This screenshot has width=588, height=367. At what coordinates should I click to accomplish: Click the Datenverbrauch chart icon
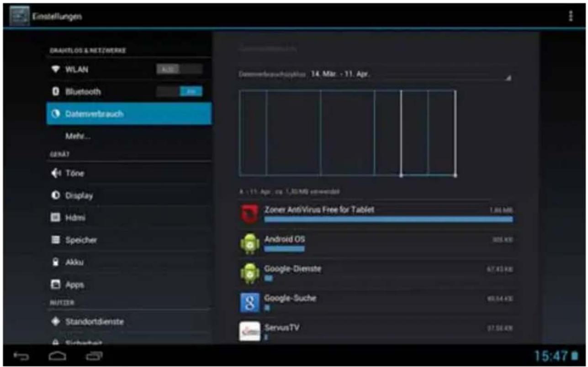[56, 114]
